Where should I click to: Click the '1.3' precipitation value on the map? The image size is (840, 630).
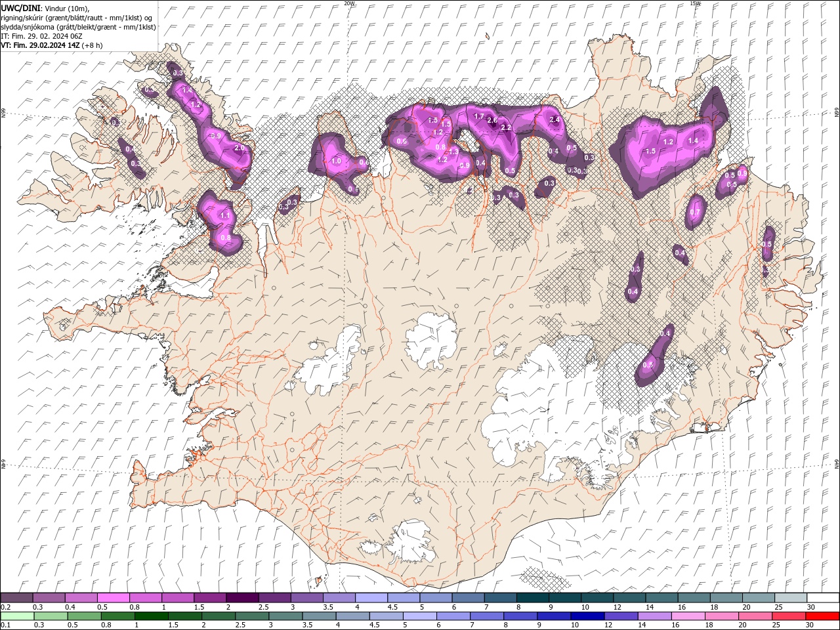(453, 152)
